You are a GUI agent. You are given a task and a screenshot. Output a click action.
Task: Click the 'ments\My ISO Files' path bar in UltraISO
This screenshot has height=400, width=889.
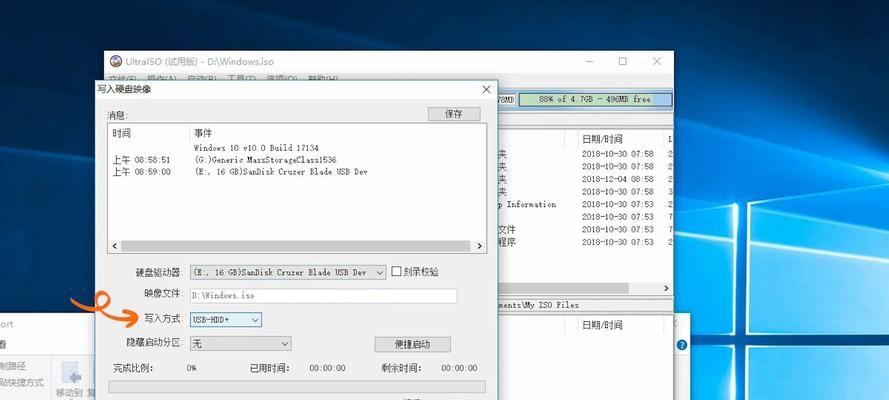(585, 305)
